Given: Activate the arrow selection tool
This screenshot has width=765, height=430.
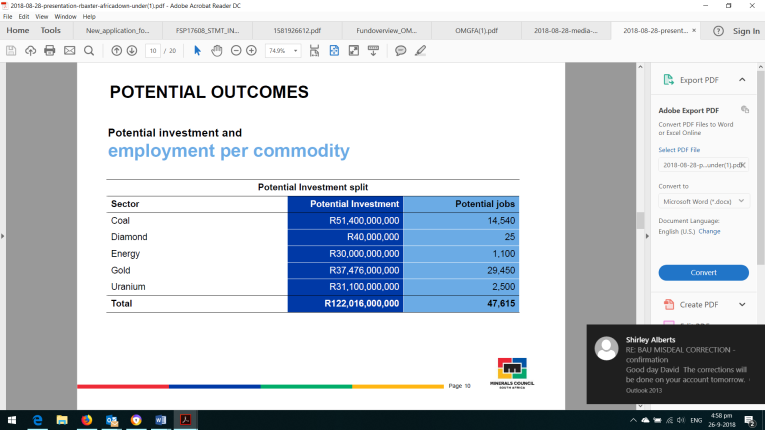Looking at the screenshot, I should 197,50.
